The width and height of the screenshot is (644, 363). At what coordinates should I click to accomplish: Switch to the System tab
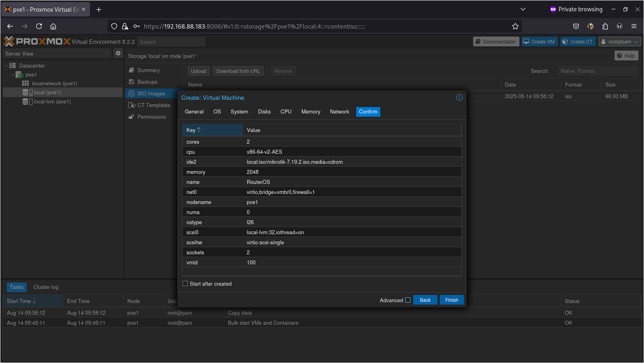239,112
